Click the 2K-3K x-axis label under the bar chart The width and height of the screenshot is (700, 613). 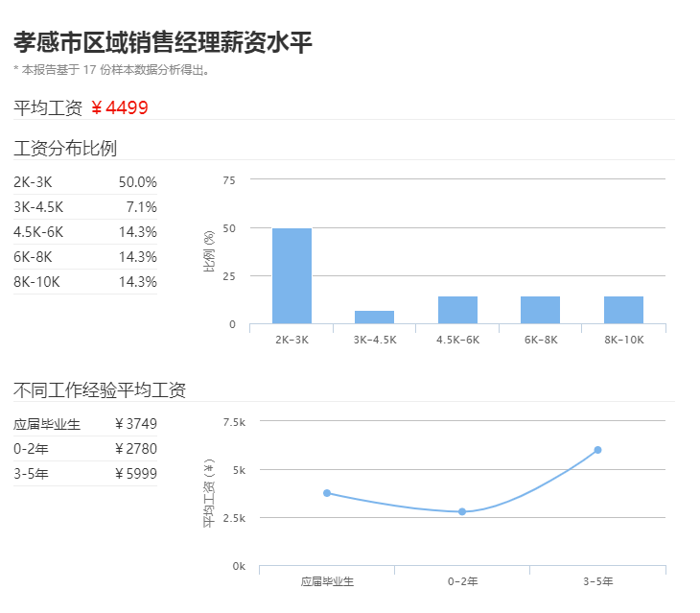click(292, 340)
